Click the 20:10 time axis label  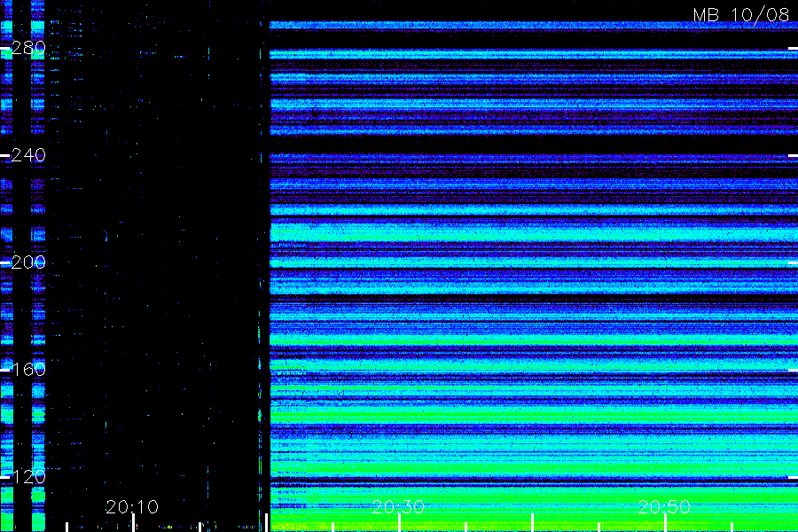pos(132,507)
